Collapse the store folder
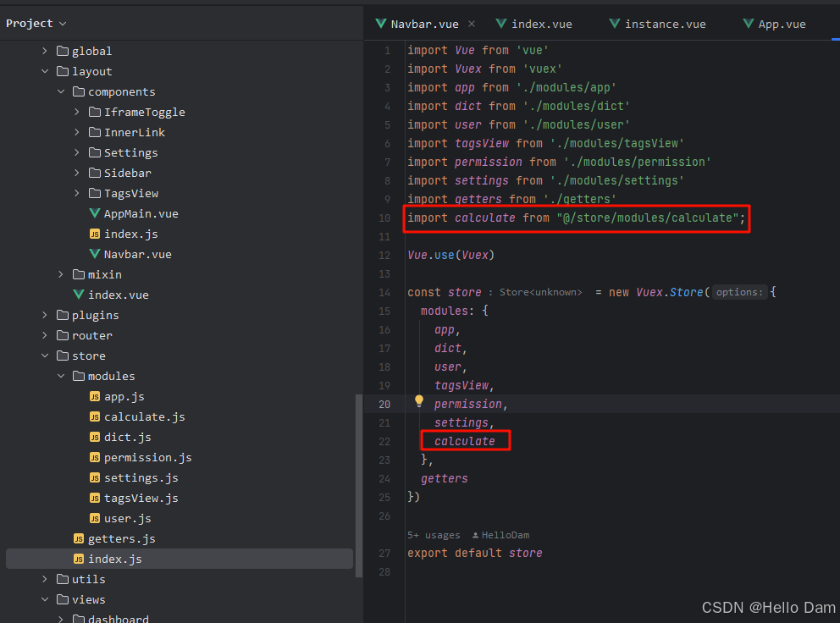840x623 pixels. (x=45, y=356)
